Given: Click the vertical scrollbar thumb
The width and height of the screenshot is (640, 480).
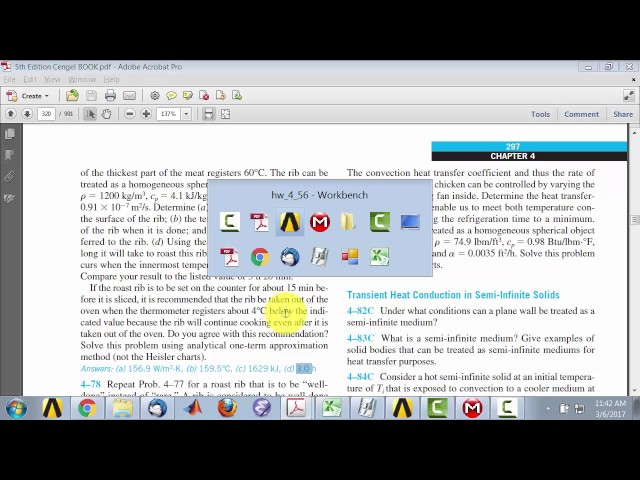Looking at the screenshot, I should 634,220.
